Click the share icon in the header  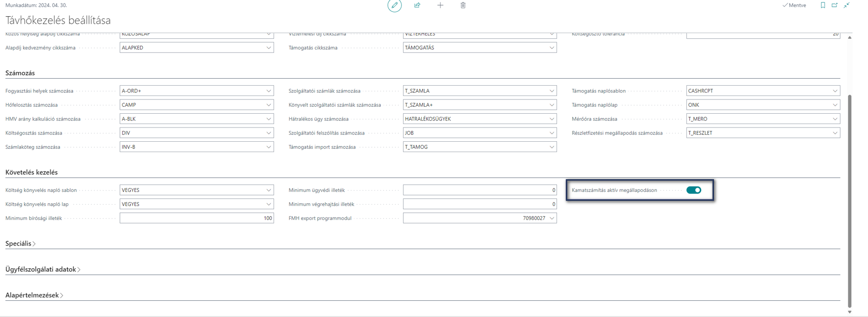click(x=417, y=5)
